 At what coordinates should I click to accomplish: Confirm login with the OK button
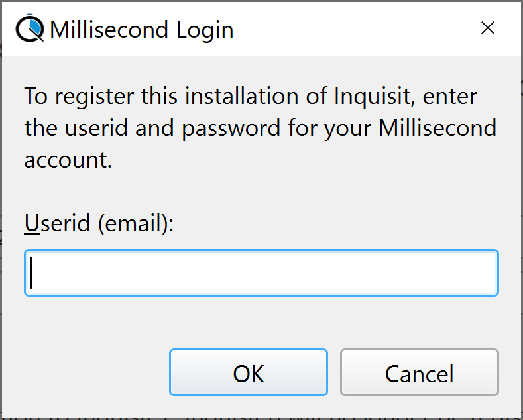coord(249,372)
